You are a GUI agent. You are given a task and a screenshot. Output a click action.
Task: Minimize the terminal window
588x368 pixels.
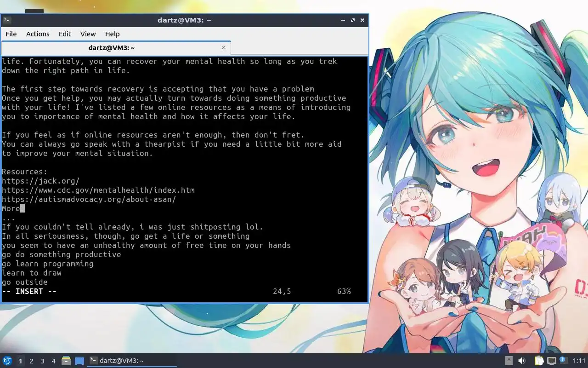point(343,20)
